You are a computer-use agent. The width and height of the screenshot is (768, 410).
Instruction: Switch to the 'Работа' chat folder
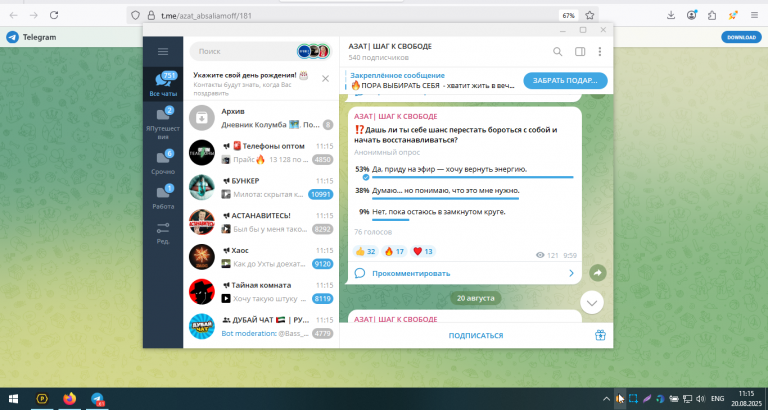(163, 197)
